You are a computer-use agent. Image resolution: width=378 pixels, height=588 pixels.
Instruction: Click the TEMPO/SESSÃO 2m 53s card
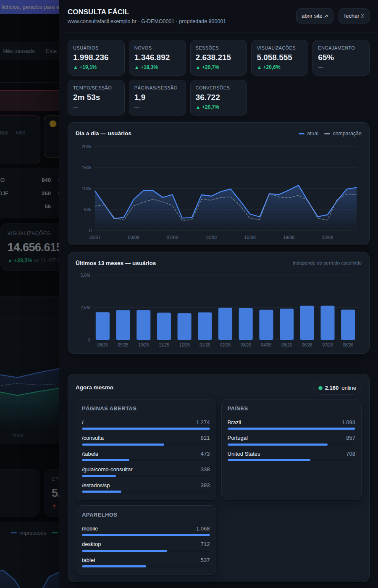click(96, 97)
